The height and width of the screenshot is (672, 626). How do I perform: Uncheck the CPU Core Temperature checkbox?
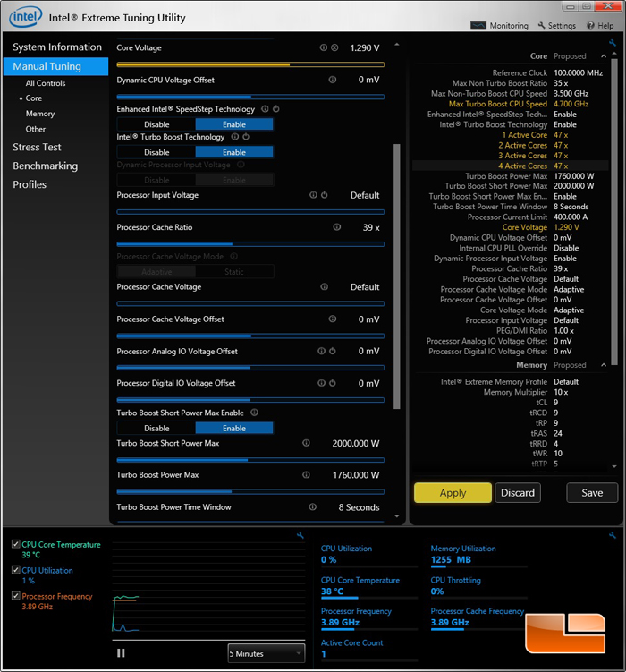tap(16, 544)
